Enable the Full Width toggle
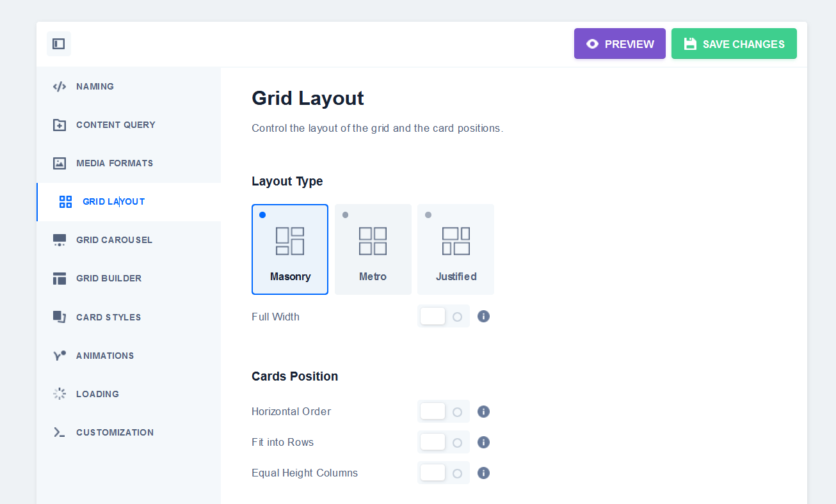Image resolution: width=836 pixels, height=504 pixels. [443, 317]
